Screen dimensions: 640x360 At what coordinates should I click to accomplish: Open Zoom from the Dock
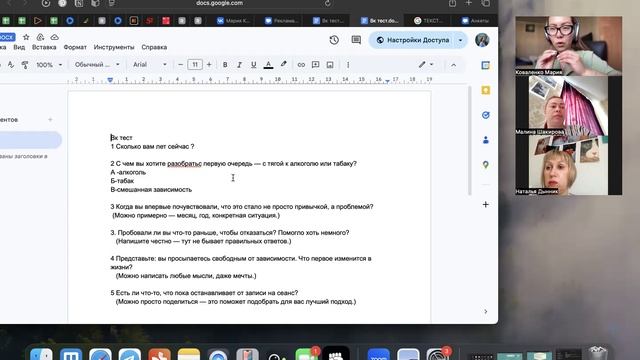pos(378,354)
